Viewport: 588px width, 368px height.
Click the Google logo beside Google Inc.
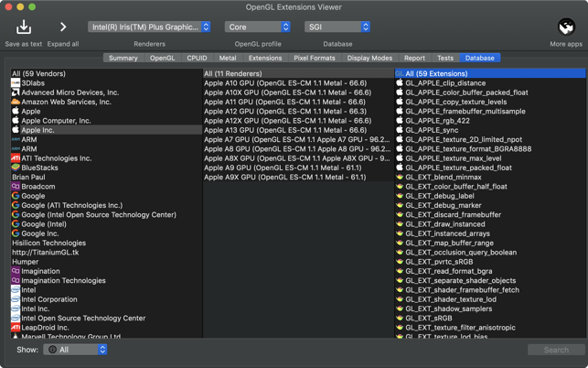16,233
